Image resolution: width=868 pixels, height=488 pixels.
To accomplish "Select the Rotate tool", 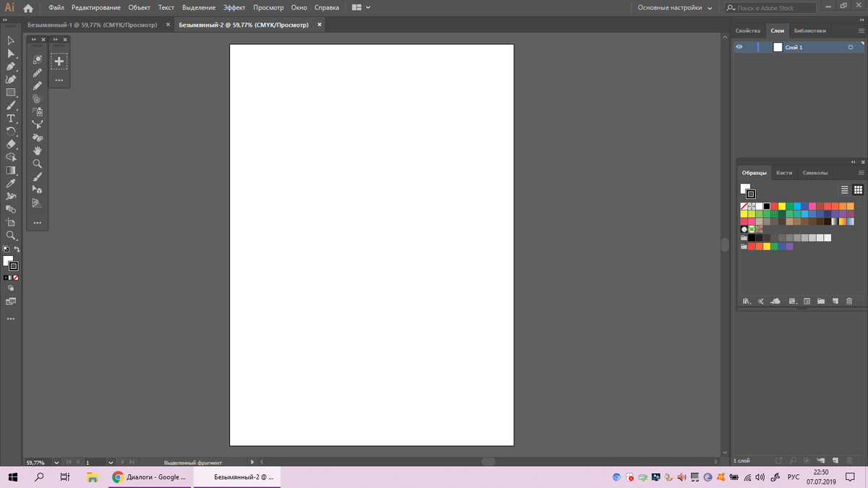I will [x=11, y=131].
